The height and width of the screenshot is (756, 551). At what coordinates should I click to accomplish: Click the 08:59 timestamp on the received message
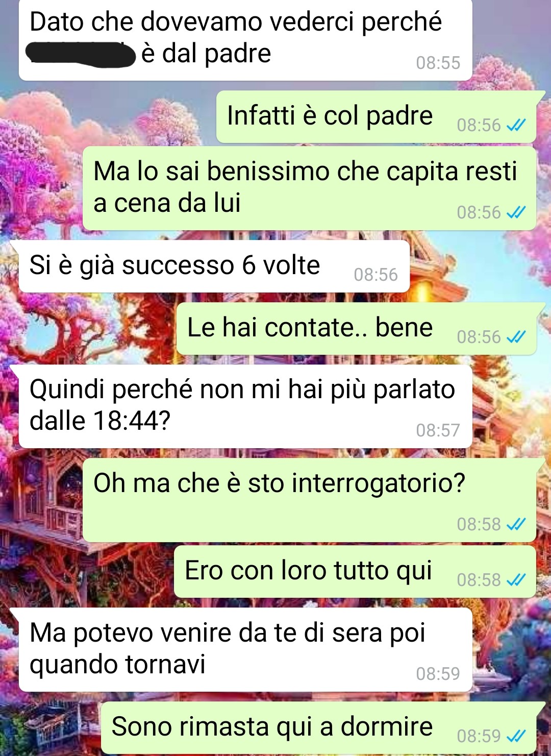(x=438, y=674)
